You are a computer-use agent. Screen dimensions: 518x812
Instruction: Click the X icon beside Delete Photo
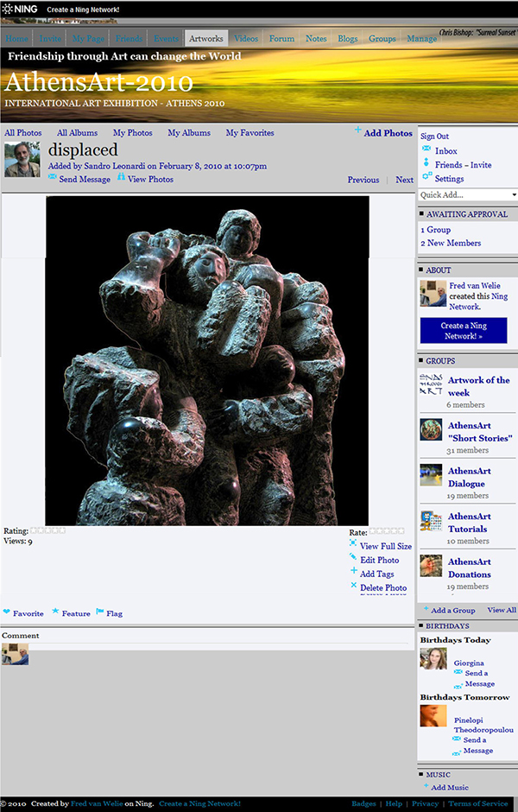point(354,585)
